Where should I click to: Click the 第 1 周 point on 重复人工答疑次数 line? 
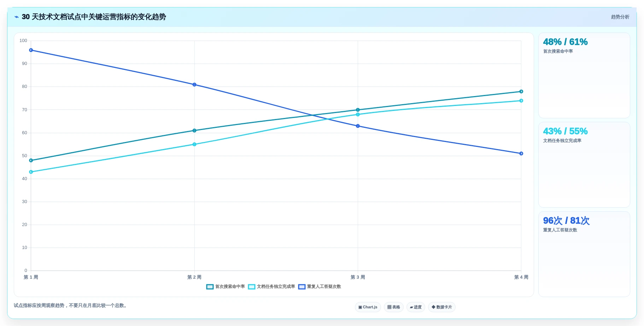pos(31,50)
